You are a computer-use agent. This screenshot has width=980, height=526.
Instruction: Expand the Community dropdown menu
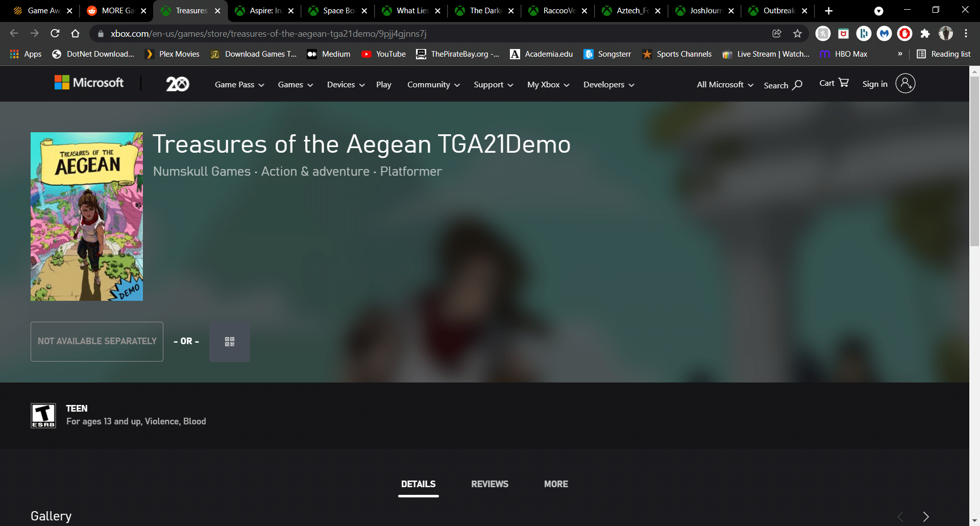tap(433, 85)
